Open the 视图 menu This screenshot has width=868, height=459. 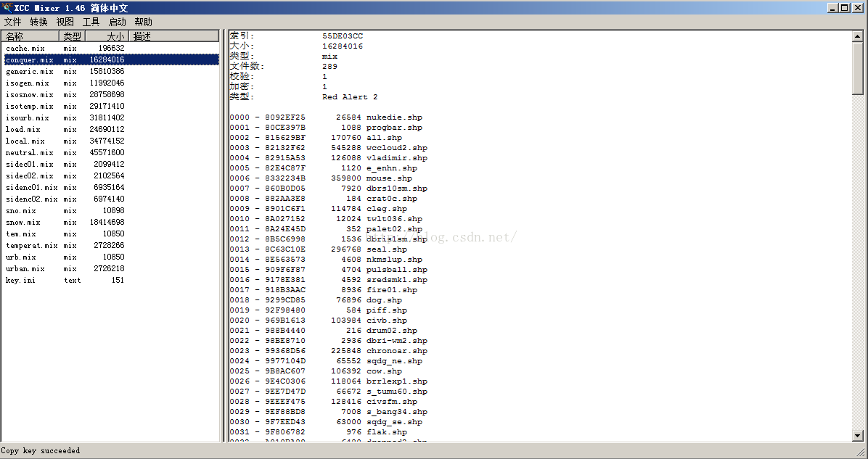point(65,22)
